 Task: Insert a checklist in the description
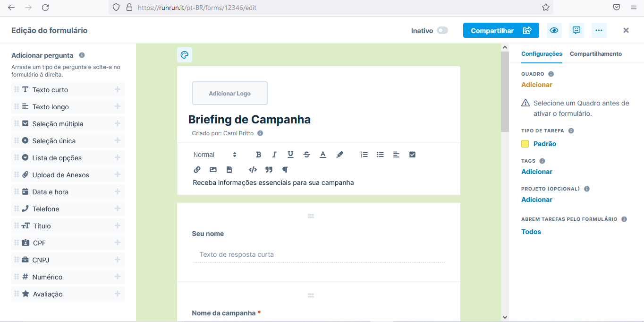coord(412,155)
